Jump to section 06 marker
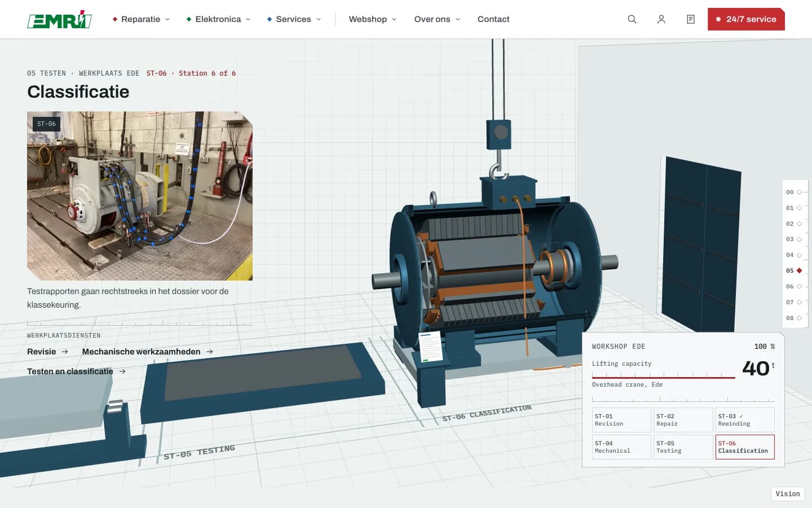Viewport: 812px width, 508px height. [794, 287]
